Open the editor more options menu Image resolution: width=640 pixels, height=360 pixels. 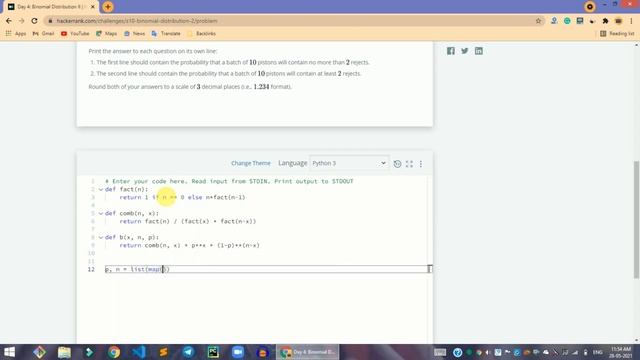point(421,164)
